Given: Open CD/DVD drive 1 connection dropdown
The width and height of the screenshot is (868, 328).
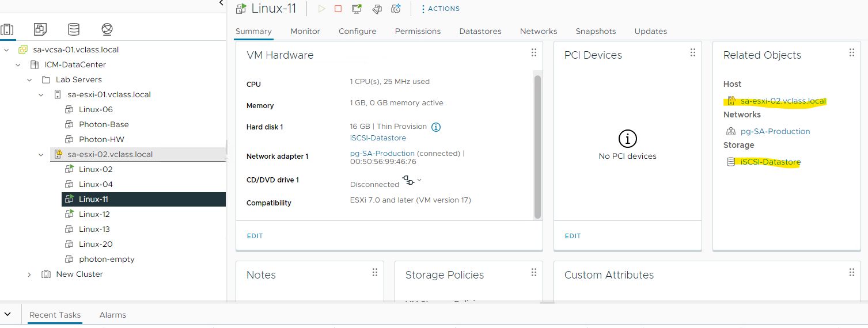Looking at the screenshot, I should tap(419, 180).
